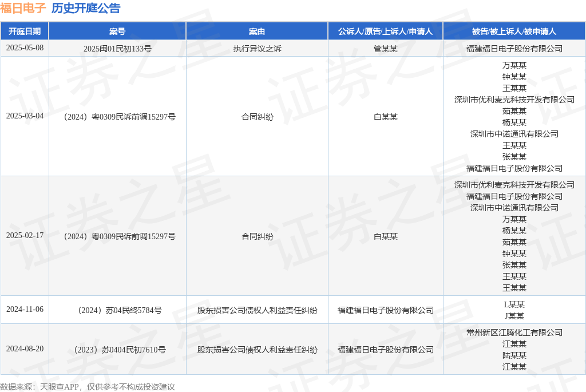Click the date 2024-11-06
This screenshot has height=392, width=586.
pyautogui.click(x=25, y=310)
